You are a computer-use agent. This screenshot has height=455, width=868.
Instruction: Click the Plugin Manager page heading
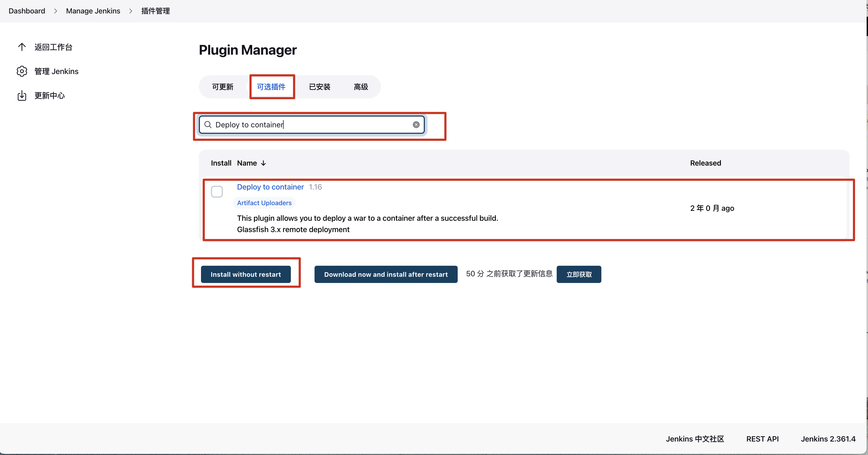(248, 50)
